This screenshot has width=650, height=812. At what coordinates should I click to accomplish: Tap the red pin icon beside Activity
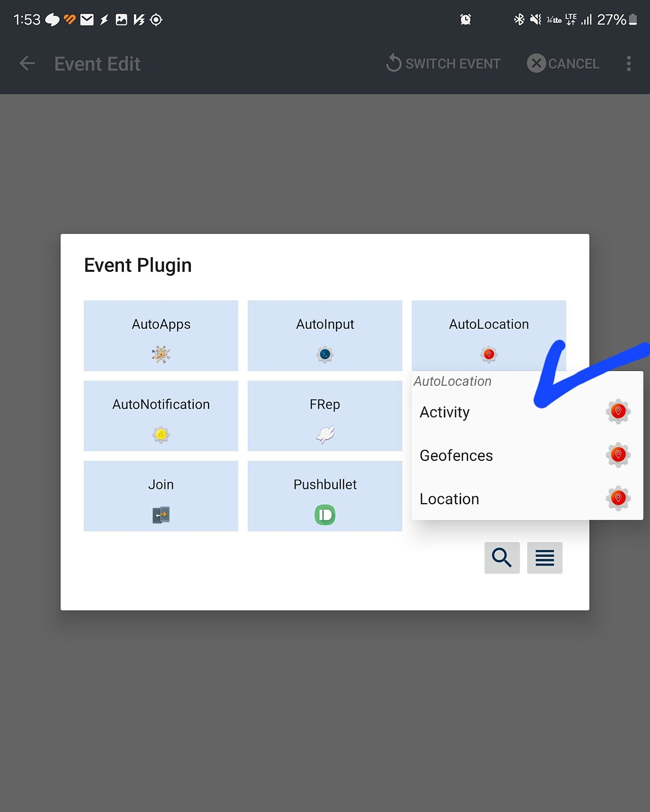click(618, 412)
